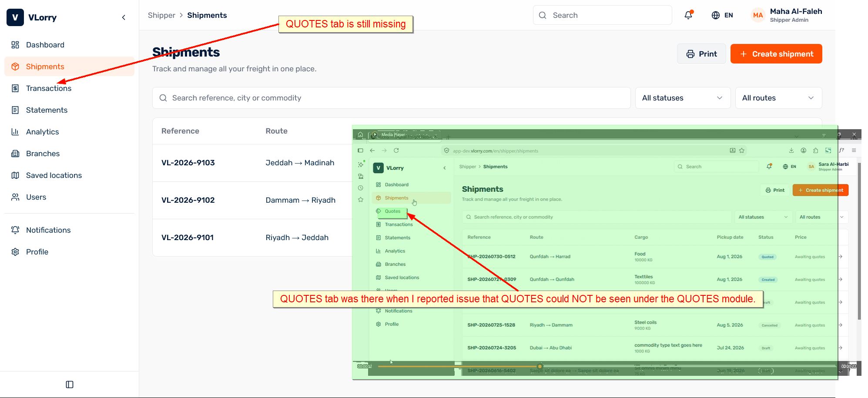The image size is (868, 398).
Task: Focus the global Search box in main top bar
Action: [602, 15]
